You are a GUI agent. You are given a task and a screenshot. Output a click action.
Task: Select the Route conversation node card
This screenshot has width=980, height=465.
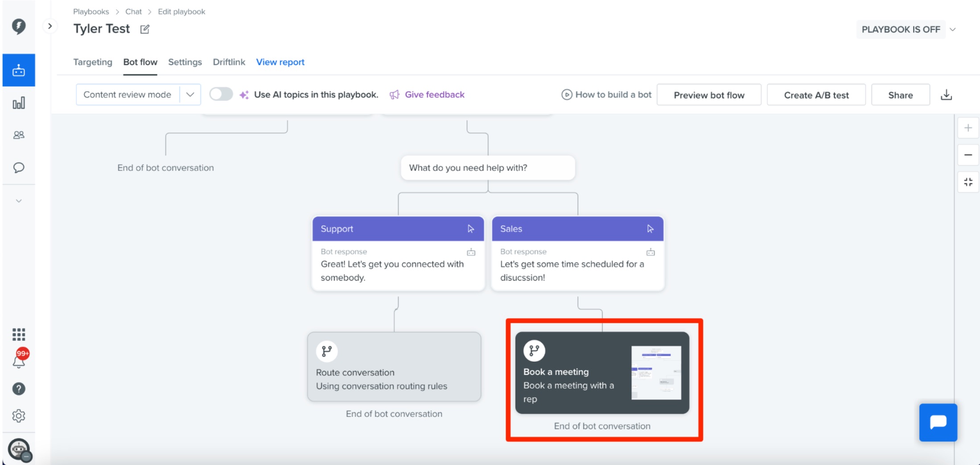[x=394, y=367]
